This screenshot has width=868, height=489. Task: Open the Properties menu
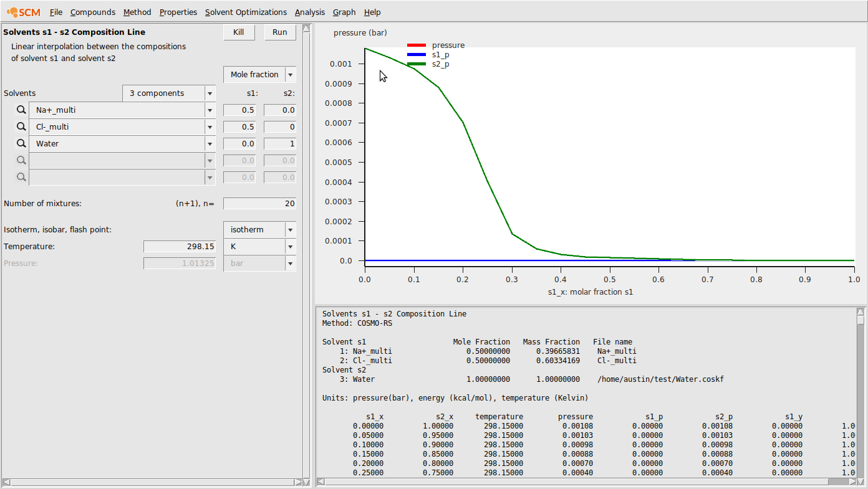tap(178, 12)
